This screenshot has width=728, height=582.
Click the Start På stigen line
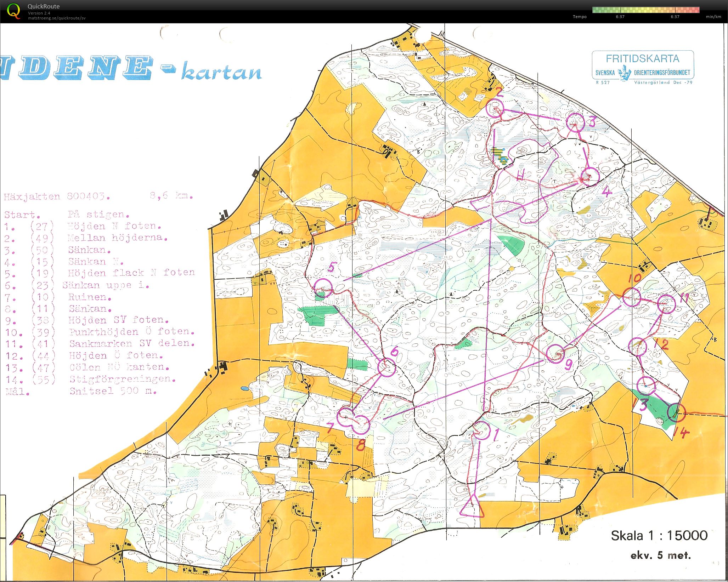coord(67,215)
